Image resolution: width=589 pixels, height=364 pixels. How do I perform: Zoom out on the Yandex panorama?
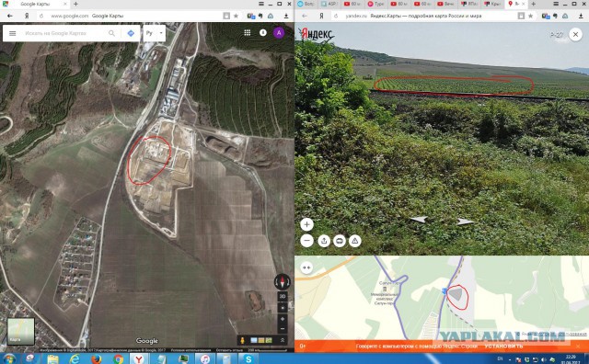click(x=306, y=241)
